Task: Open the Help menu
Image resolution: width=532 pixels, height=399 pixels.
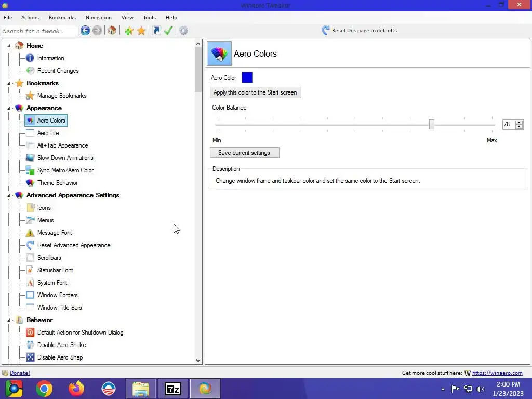Action: [x=171, y=17]
